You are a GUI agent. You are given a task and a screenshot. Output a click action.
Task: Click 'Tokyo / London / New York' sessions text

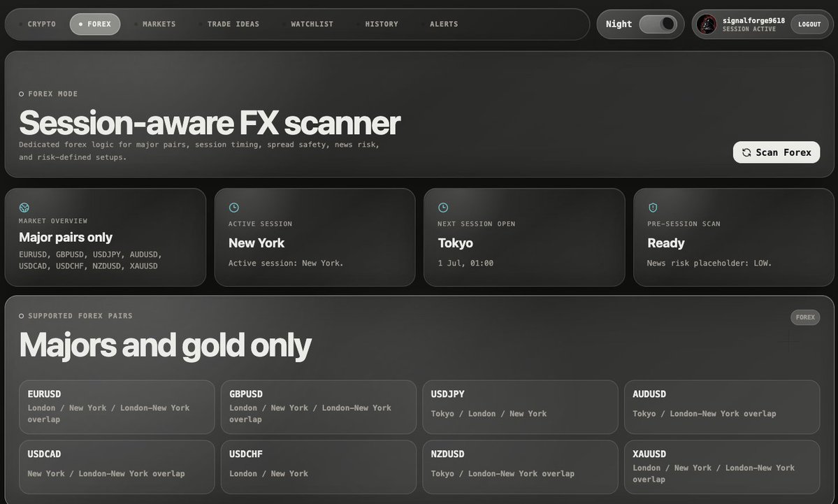[x=489, y=414]
